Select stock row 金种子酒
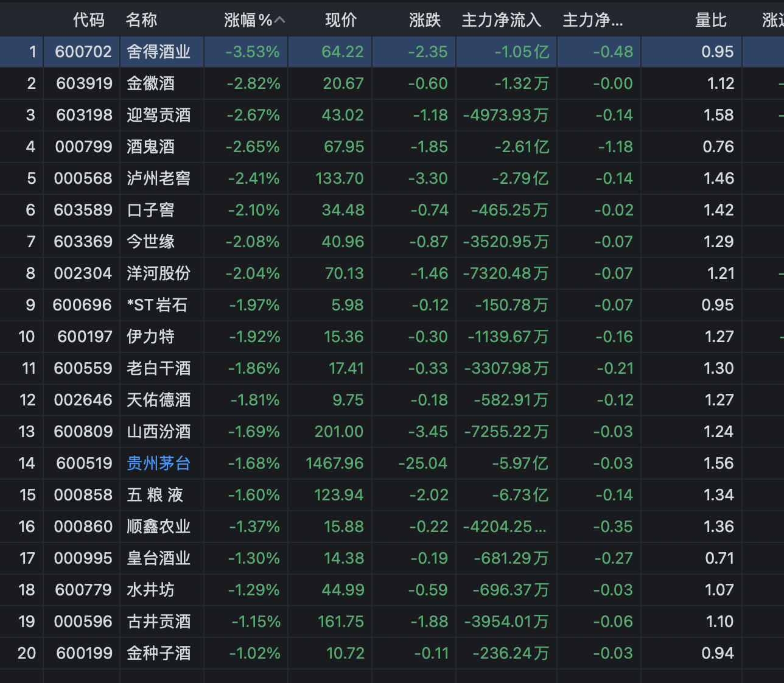 [x=392, y=653]
